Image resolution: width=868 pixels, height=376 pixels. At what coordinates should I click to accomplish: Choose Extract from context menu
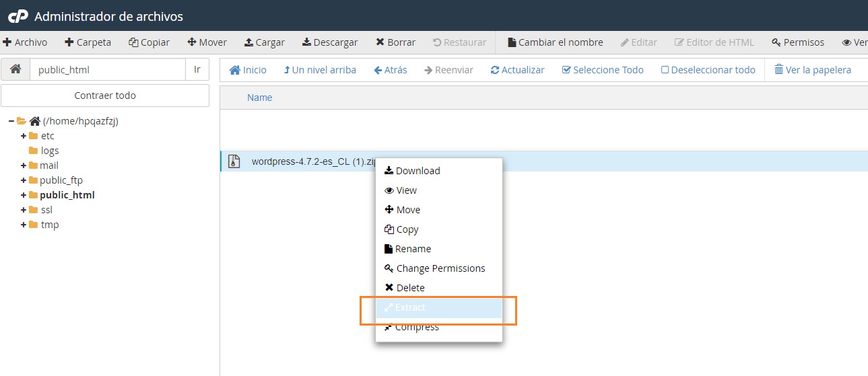pos(439,307)
